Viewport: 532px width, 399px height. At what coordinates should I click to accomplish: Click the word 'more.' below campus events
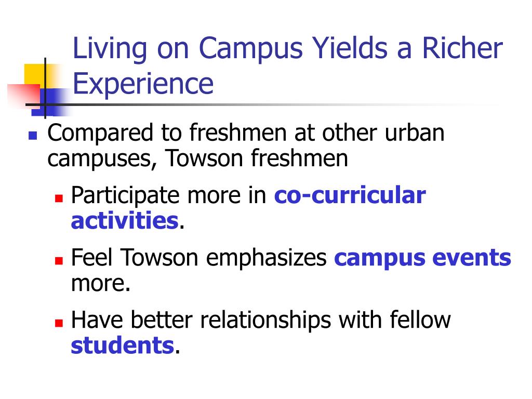pos(101,284)
